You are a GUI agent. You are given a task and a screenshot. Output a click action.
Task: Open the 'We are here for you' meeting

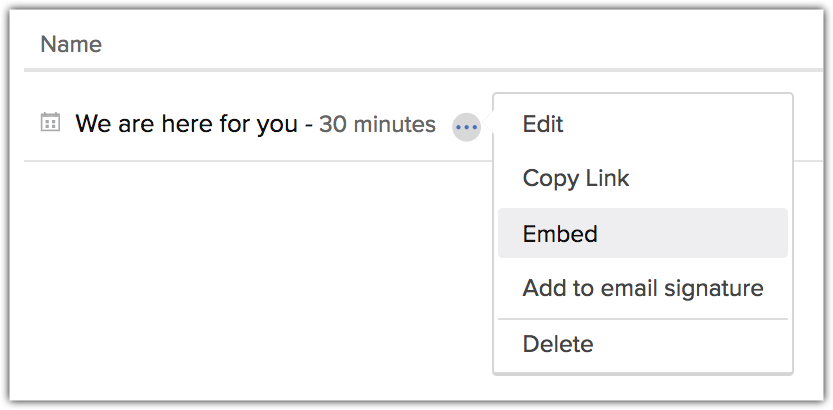(x=186, y=124)
